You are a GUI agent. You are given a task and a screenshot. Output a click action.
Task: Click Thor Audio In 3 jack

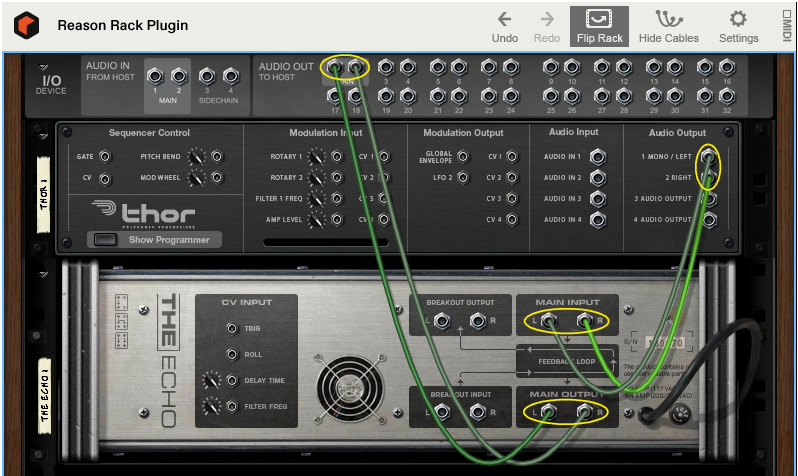(598, 199)
